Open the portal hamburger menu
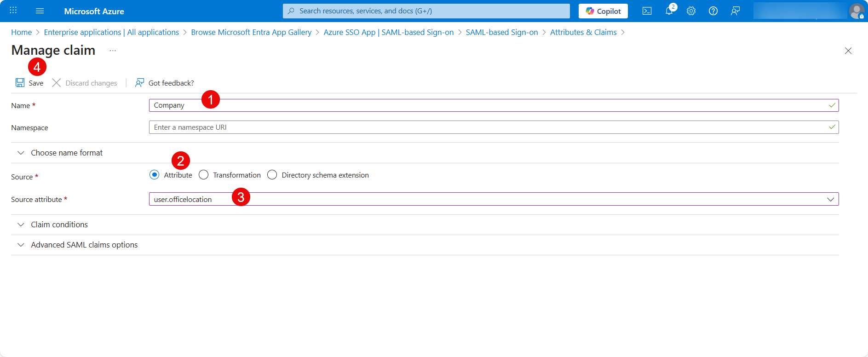The width and height of the screenshot is (868, 357). tap(40, 11)
